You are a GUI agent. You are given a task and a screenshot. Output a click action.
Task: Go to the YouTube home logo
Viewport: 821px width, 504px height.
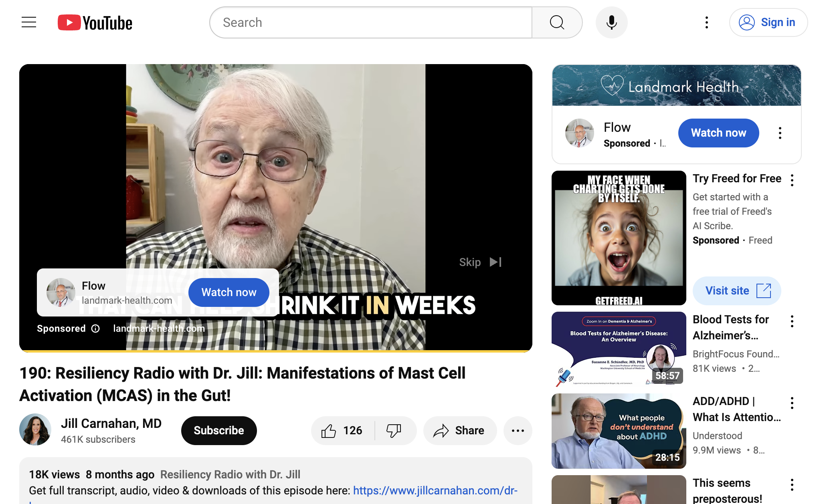click(95, 23)
